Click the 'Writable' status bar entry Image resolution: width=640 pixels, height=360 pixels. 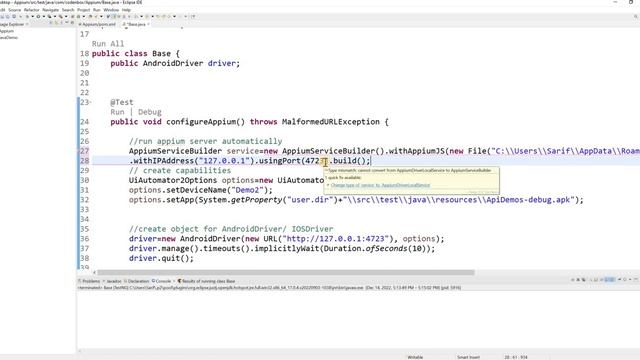[x=415, y=357]
